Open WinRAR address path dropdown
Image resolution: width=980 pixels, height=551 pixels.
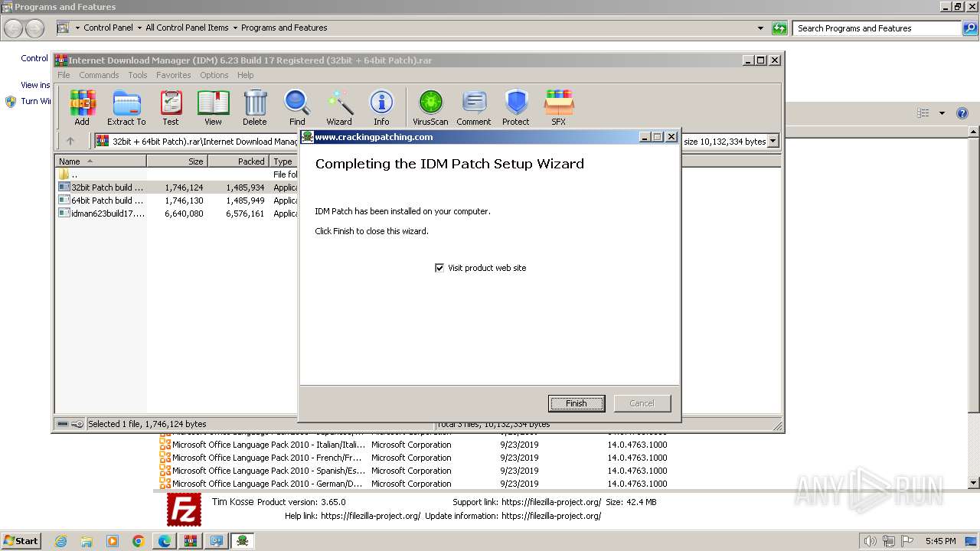point(773,141)
